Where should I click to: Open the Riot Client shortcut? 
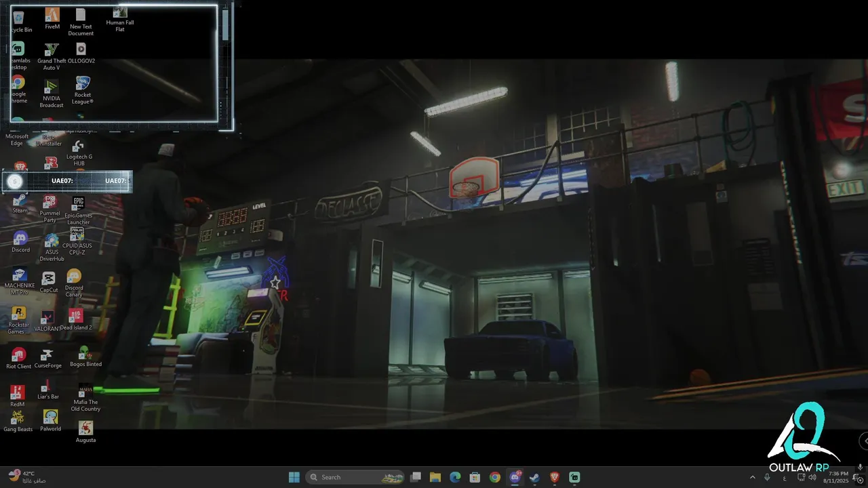[18, 359]
